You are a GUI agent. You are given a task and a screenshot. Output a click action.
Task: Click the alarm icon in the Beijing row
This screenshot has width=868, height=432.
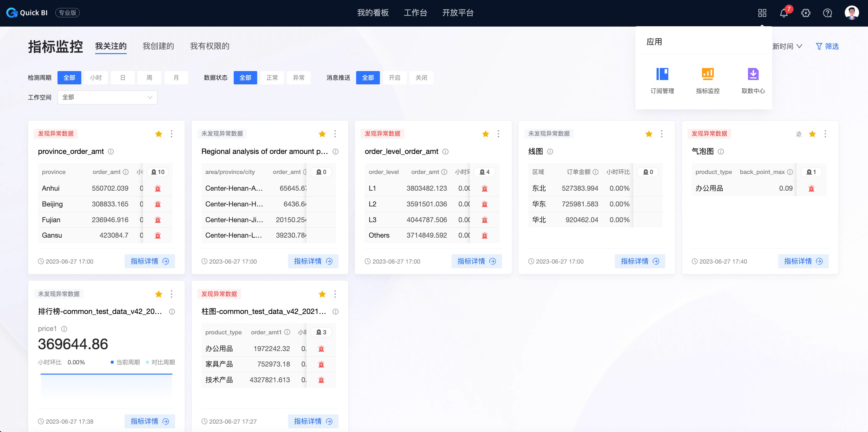tap(158, 204)
